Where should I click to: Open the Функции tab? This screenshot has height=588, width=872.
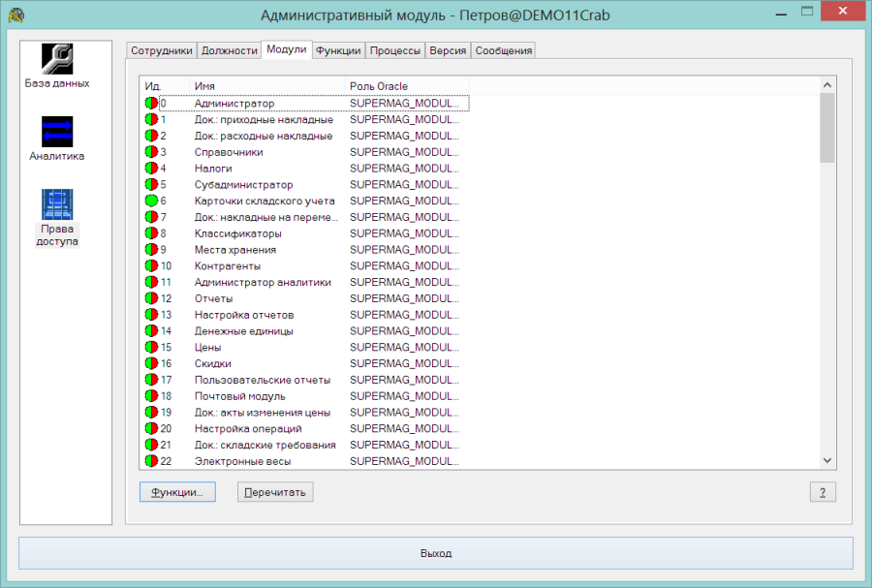tap(338, 50)
